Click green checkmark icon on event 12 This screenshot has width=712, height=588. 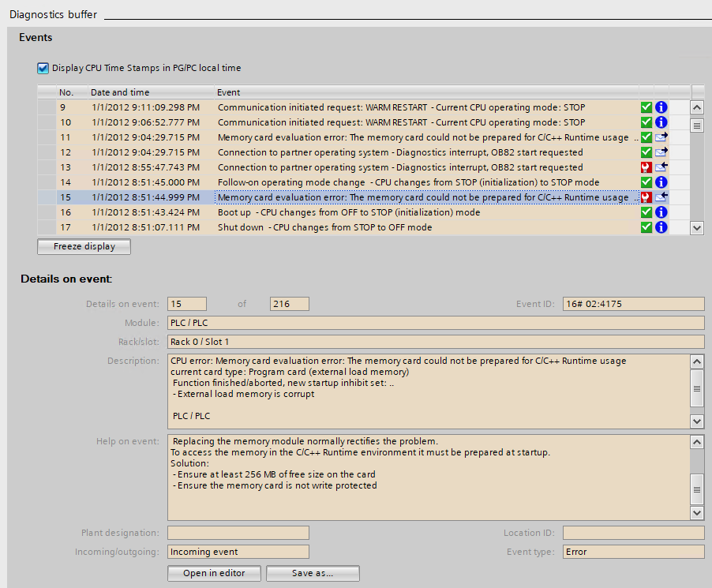pos(646,152)
